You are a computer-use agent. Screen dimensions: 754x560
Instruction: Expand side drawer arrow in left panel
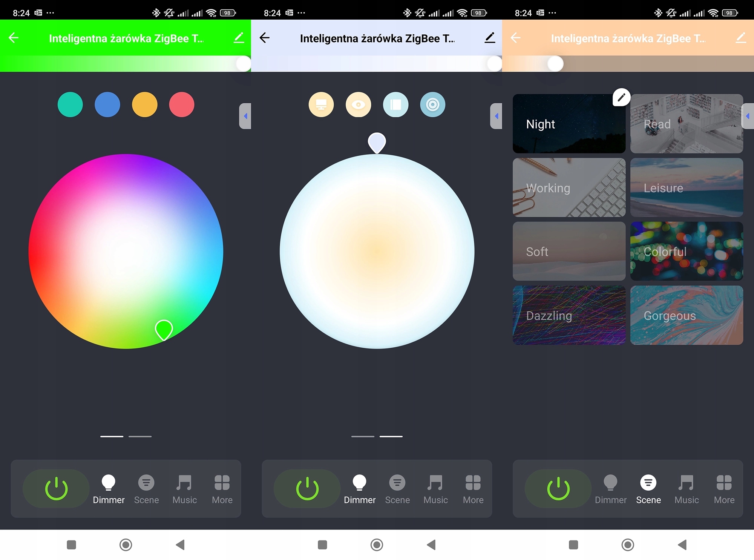(x=245, y=116)
